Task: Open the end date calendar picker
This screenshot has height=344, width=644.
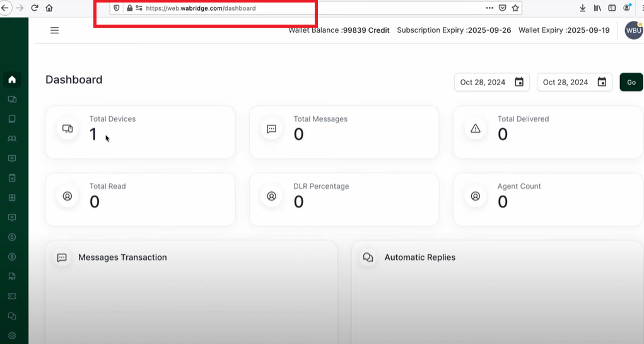Action: [602, 82]
